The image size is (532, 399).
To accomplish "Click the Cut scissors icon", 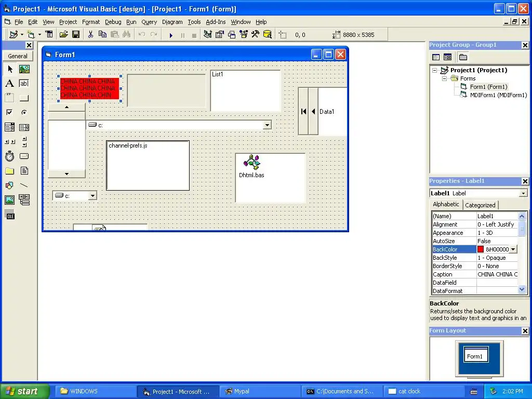I will coord(90,35).
